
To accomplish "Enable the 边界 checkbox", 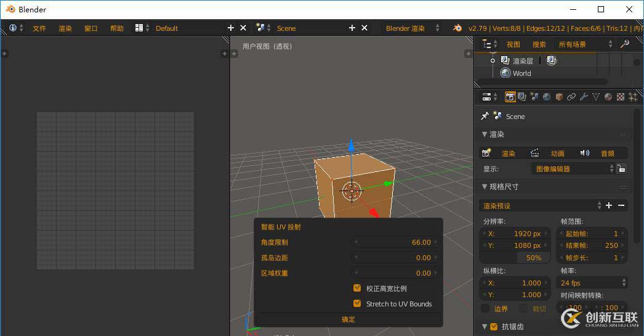I will 485,308.
